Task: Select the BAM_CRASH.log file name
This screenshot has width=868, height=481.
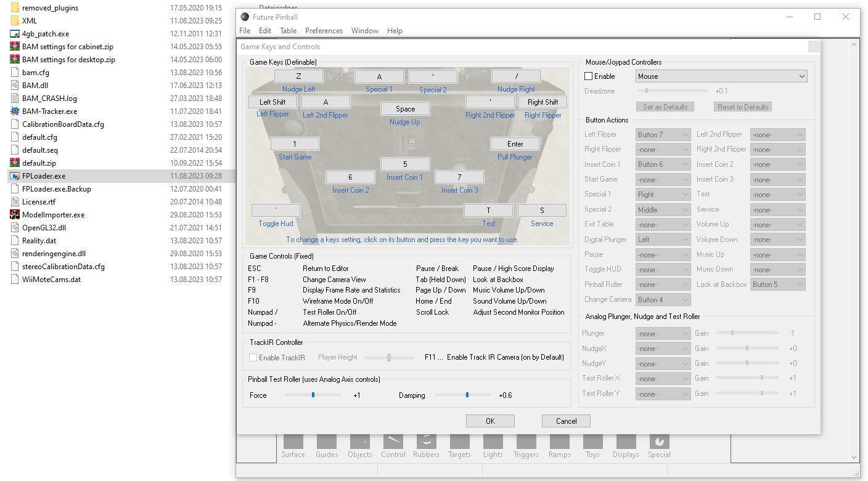Action: (49, 99)
